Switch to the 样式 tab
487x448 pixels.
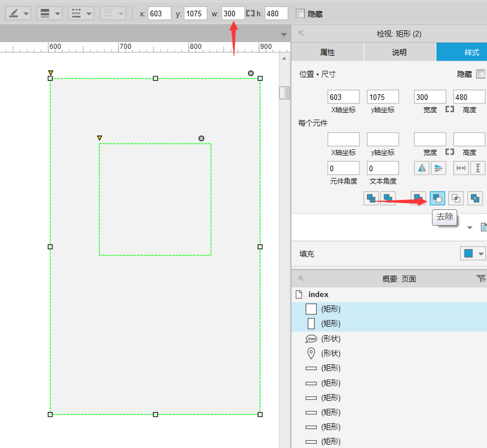tap(462, 52)
